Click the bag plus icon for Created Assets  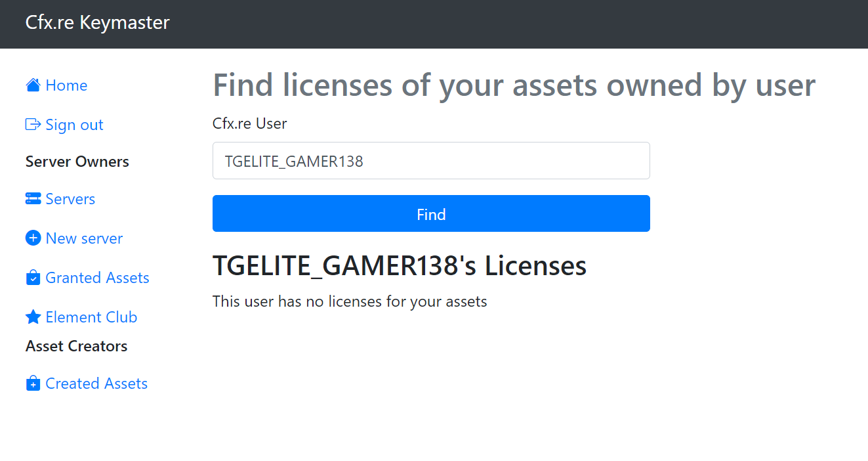click(33, 384)
